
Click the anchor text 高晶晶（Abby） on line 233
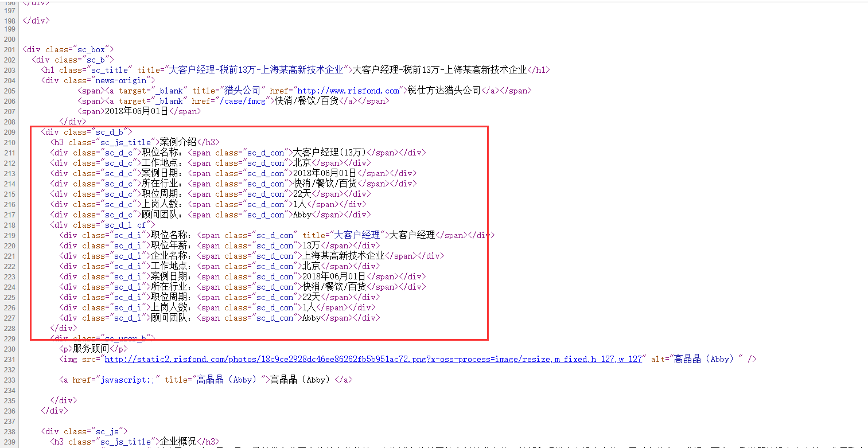(302, 380)
